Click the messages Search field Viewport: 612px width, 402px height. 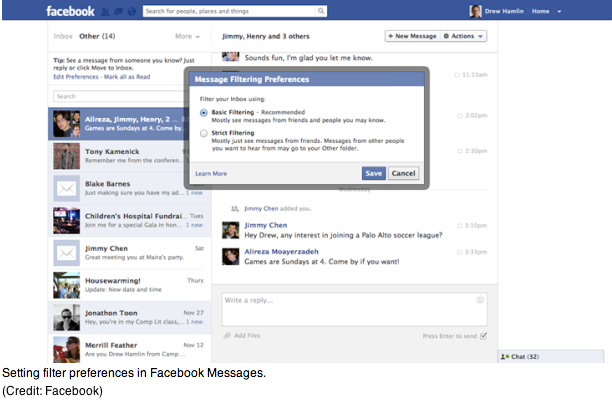point(119,96)
